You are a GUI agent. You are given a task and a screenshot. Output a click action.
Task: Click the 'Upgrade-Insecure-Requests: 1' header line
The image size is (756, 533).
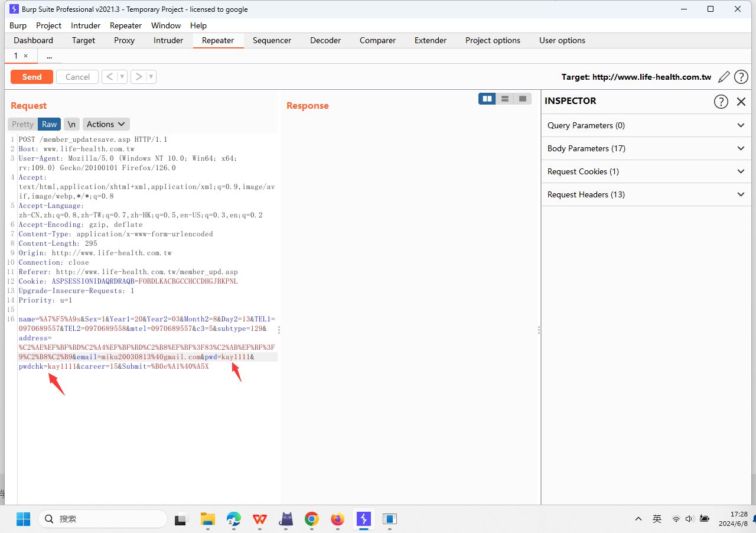[77, 291]
